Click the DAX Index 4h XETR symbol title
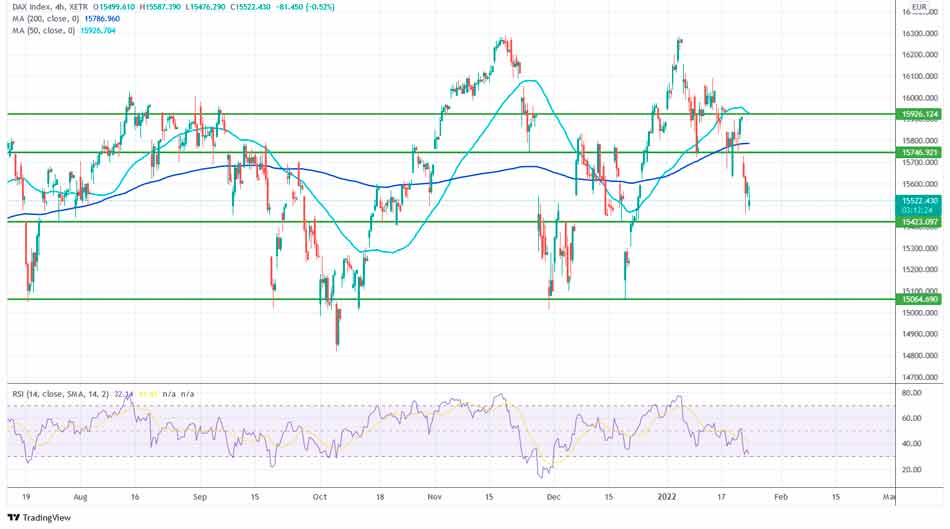This screenshot has height=529, width=950. click(x=50, y=7)
